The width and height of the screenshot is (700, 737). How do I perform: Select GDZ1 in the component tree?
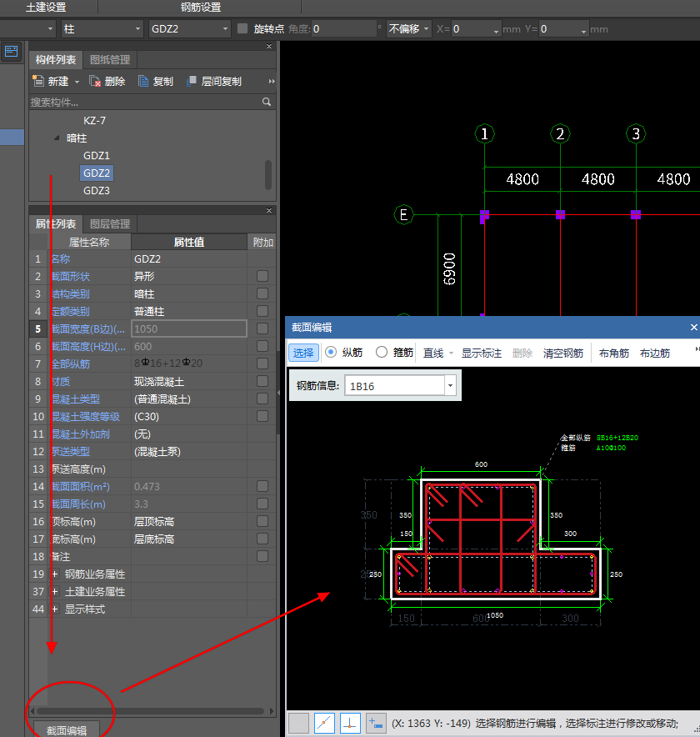click(x=97, y=156)
